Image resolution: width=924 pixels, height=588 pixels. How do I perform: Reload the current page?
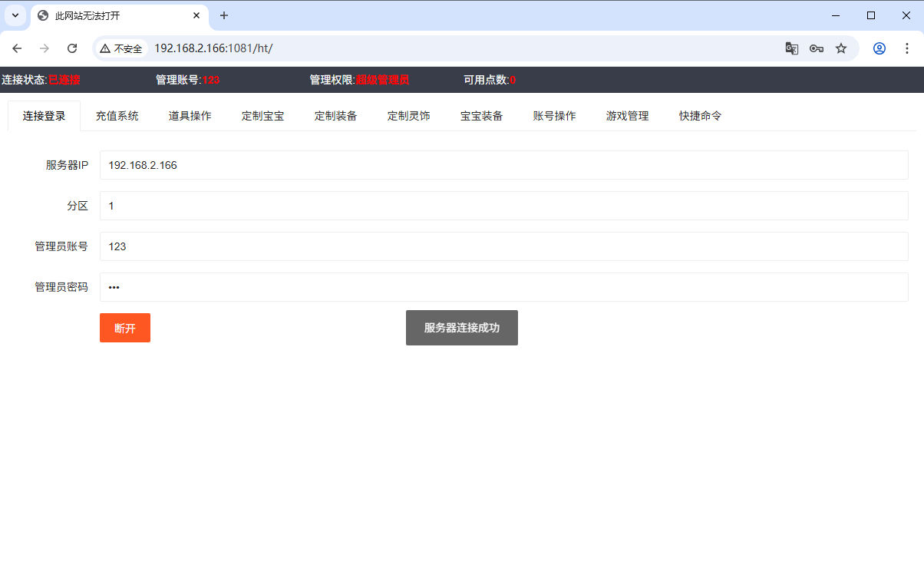click(72, 48)
